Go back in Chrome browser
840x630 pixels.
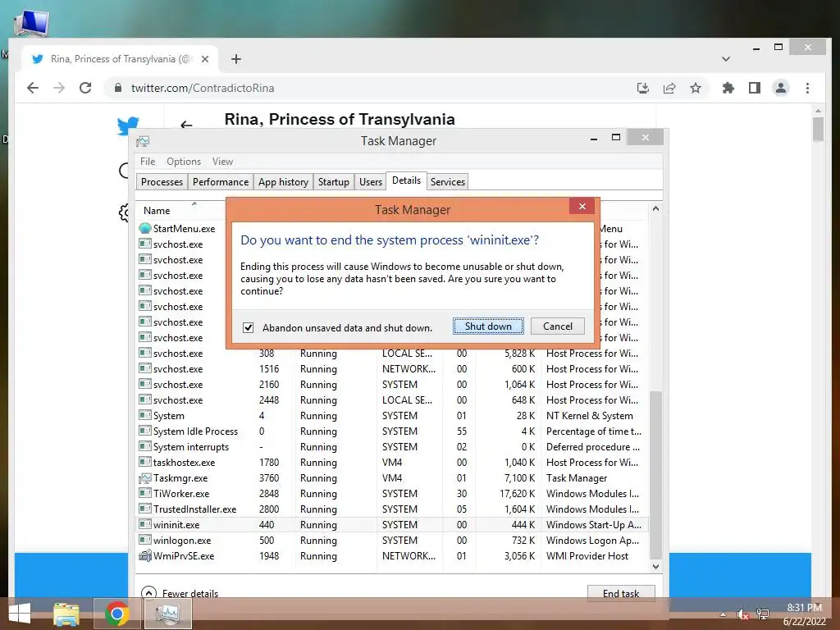tap(33, 88)
